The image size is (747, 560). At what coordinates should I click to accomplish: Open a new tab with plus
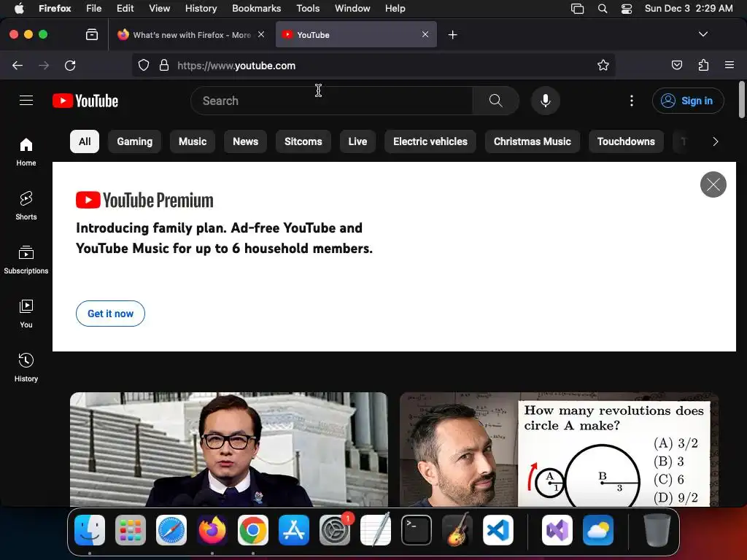pyautogui.click(x=452, y=35)
